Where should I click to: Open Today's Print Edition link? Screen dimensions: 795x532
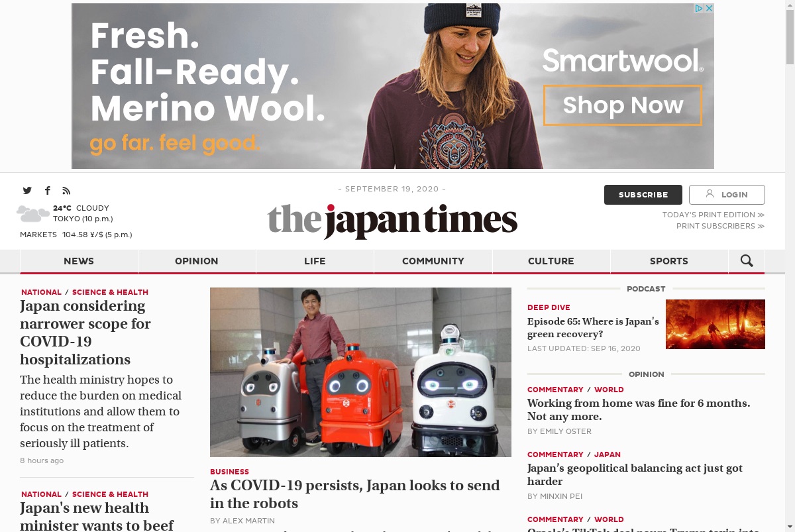coord(714,215)
